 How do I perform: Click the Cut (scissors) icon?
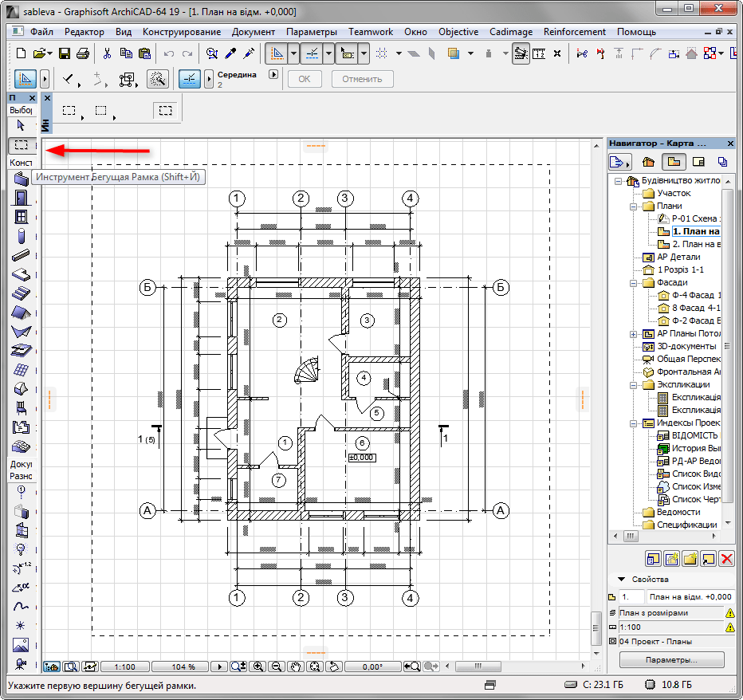pyautogui.click(x=106, y=53)
